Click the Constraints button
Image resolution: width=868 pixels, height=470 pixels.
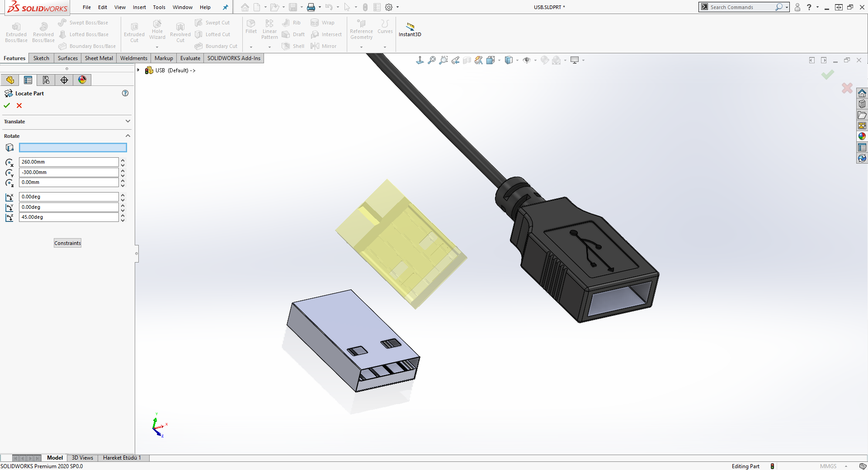click(x=67, y=243)
